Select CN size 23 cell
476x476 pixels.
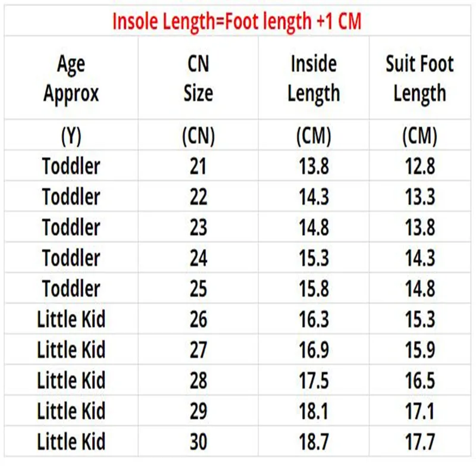198,228
